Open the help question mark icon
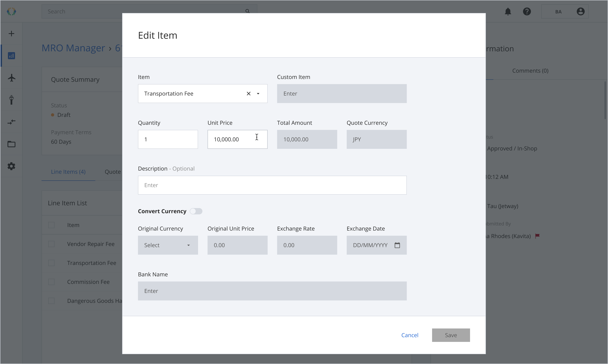The image size is (608, 364). click(x=527, y=11)
